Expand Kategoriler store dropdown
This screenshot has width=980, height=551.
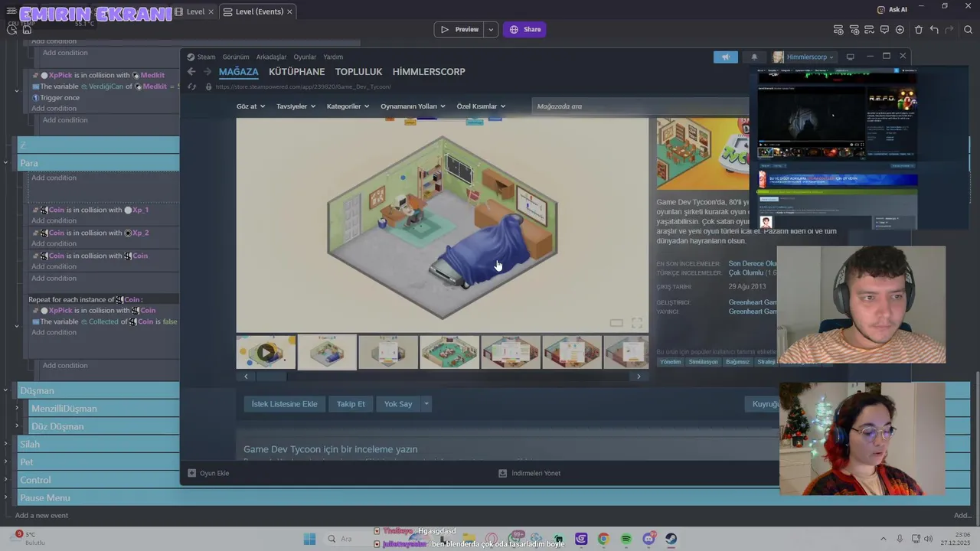click(x=348, y=106)
